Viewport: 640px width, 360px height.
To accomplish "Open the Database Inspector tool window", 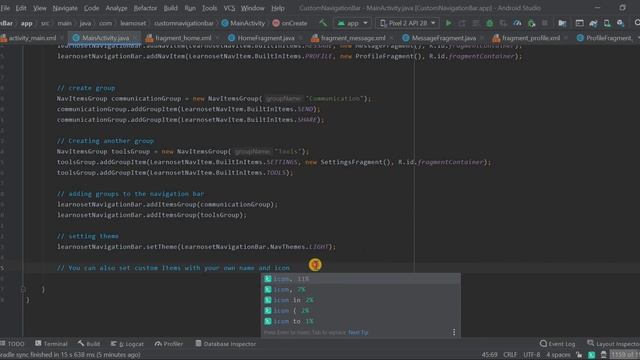I will tap(226, 344).
